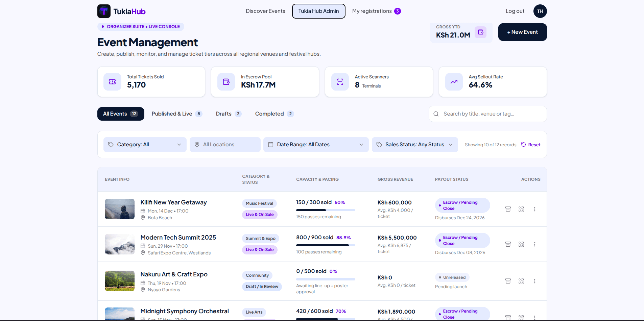Archive the Kilifi New Year Getaway event

point(508,209)
